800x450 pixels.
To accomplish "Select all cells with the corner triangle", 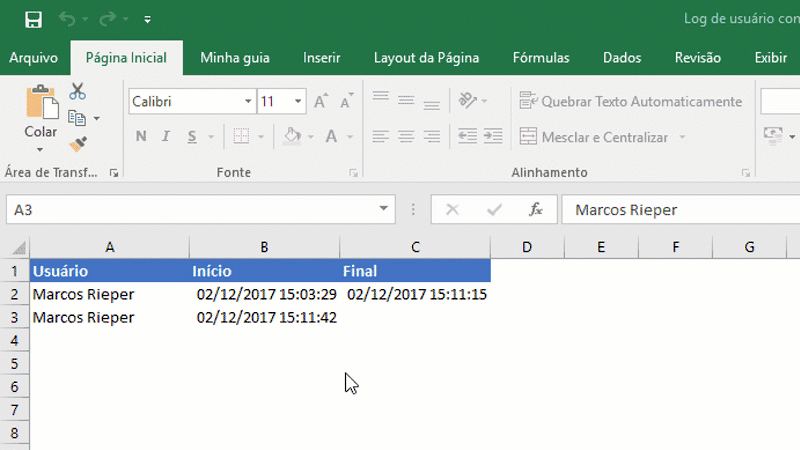I will [x=19, y=247].
